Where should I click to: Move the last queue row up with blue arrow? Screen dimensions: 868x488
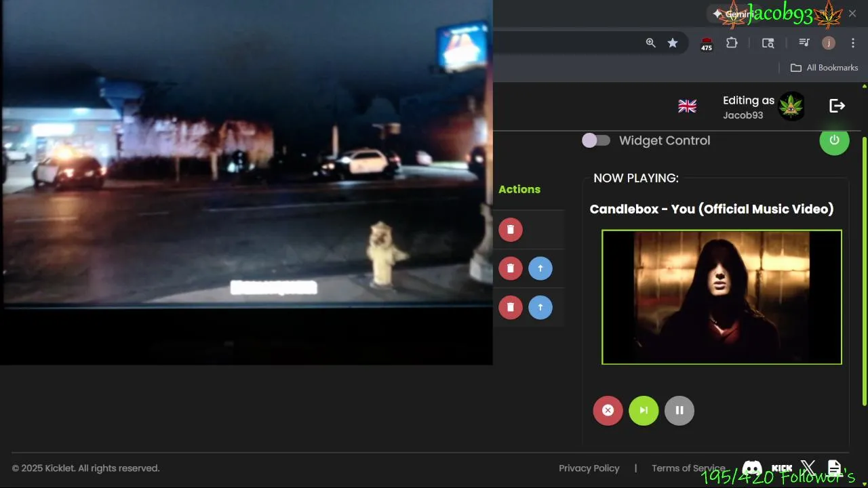click(540, 307)
